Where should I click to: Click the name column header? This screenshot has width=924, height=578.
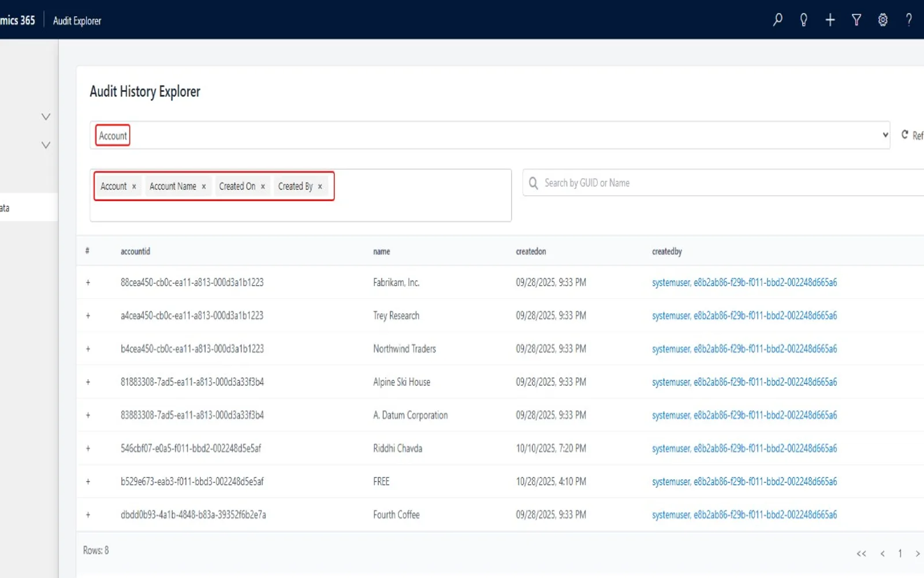(x=382, y=251)
